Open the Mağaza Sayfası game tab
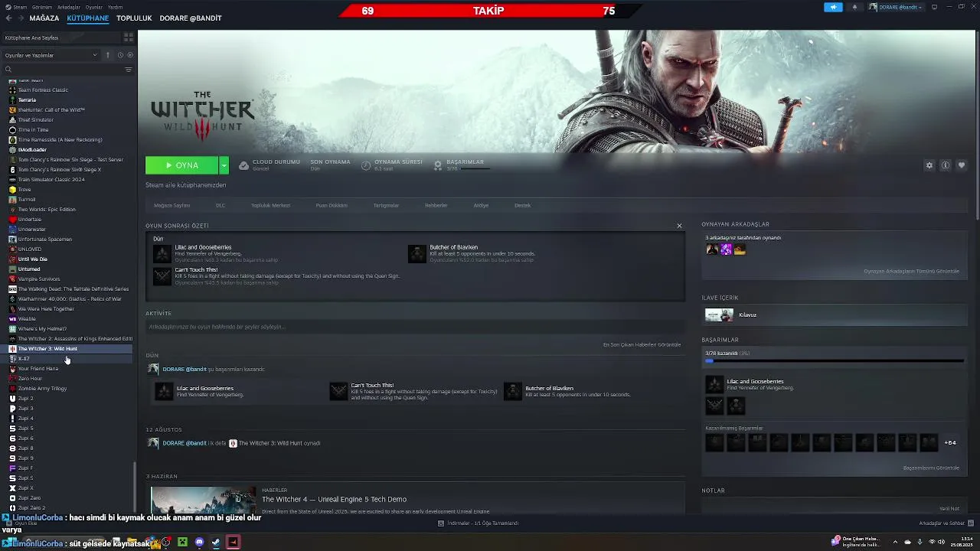Screen dimensions: 980x551 171,205
